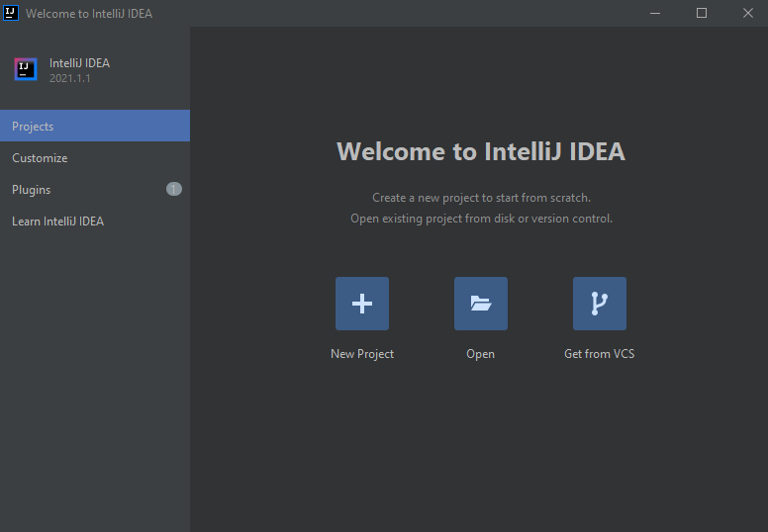Click the New Project label

(x=362, y=354)
